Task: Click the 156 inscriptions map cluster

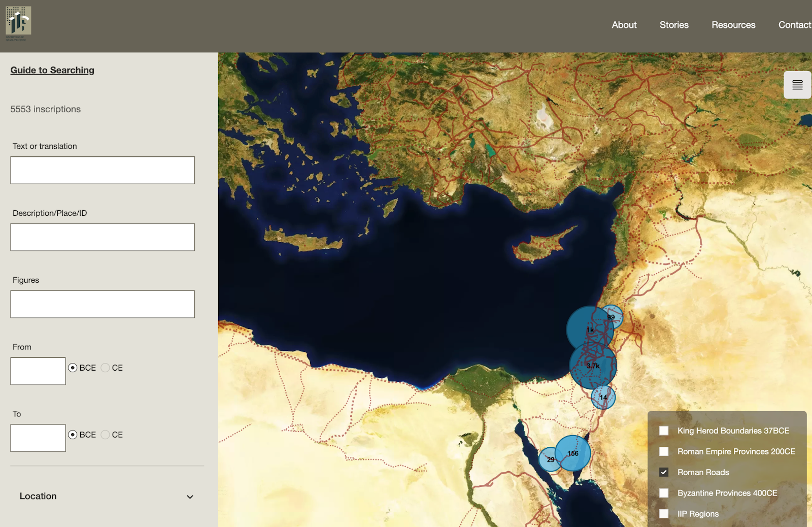Action: [x=573, y=453]
